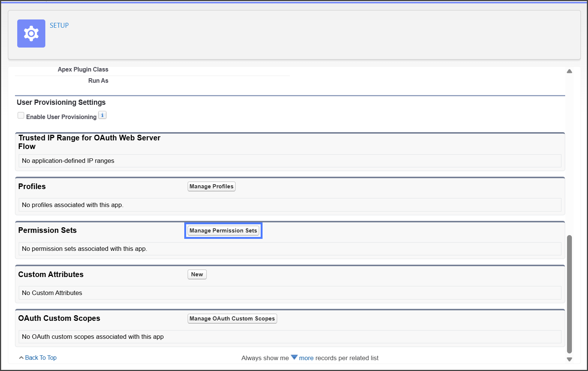Click the up caret beside Back To Top
This screenshot has width=588, height=371.
21,358
